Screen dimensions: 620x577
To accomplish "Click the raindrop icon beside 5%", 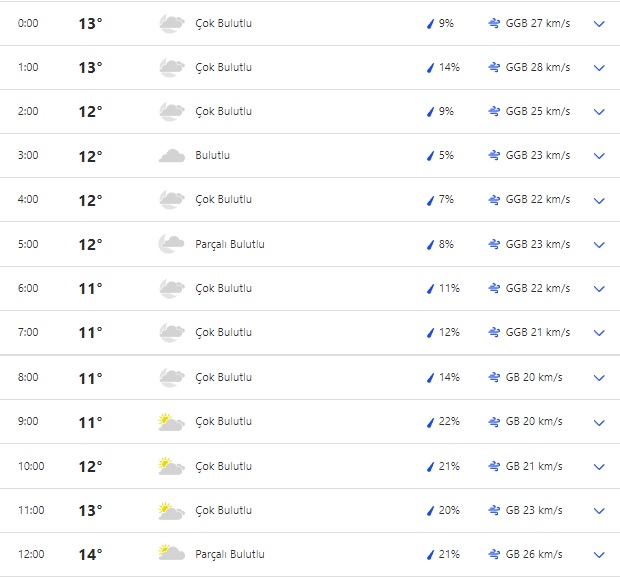I will 430,156.
